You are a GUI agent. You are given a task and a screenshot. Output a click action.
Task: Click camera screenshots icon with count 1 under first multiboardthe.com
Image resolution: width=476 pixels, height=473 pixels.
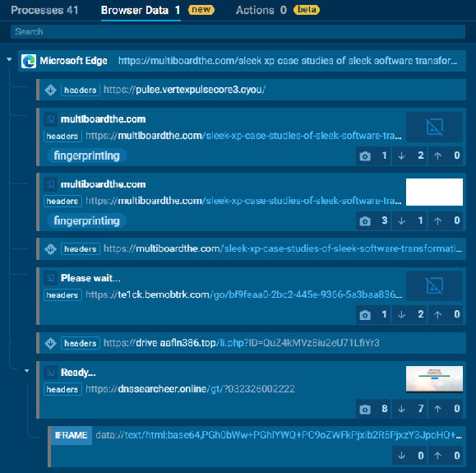(x=365, y=156)
